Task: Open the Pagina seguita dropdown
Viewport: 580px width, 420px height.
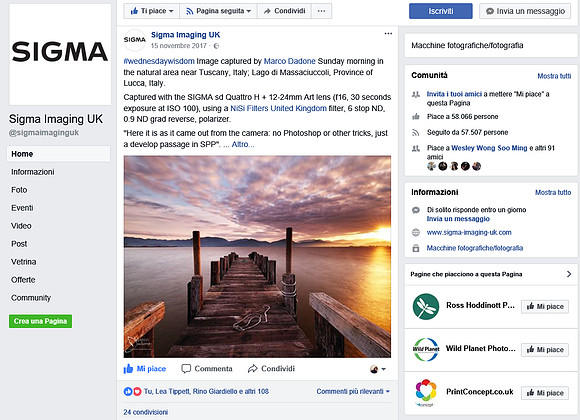Action: pyautogui.click(x=218, y=11)
